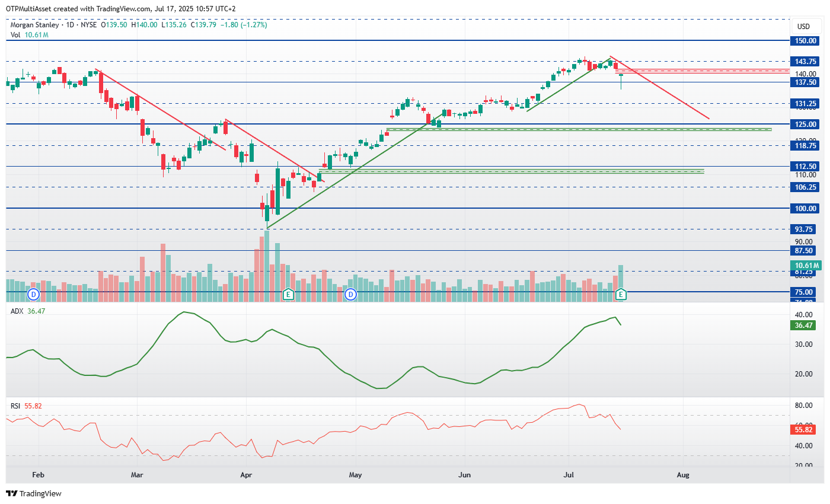The image size is (830, 504).
Task: Click the Jul label on the time axis
Action: pos(568,475)
